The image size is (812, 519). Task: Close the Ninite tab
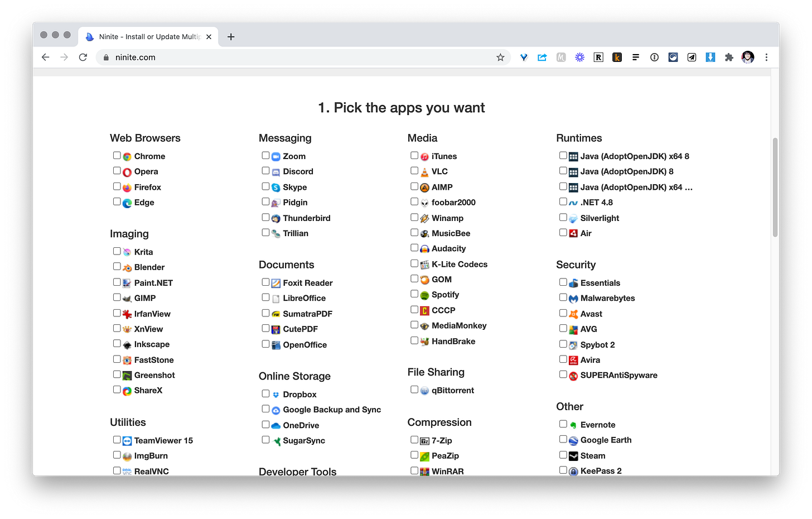[x=209, y=37]
